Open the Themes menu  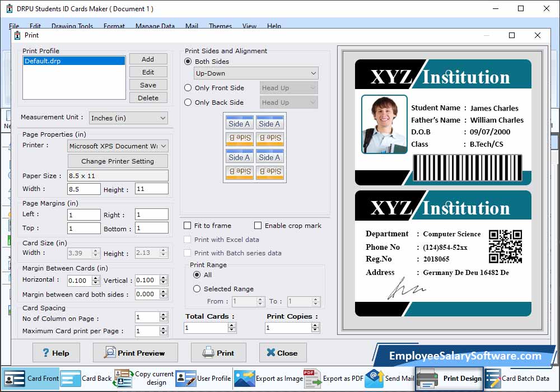pos(220,26)
